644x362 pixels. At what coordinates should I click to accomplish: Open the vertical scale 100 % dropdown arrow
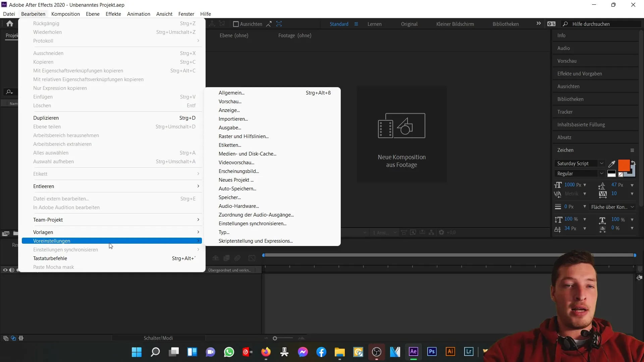pos(585,220)
